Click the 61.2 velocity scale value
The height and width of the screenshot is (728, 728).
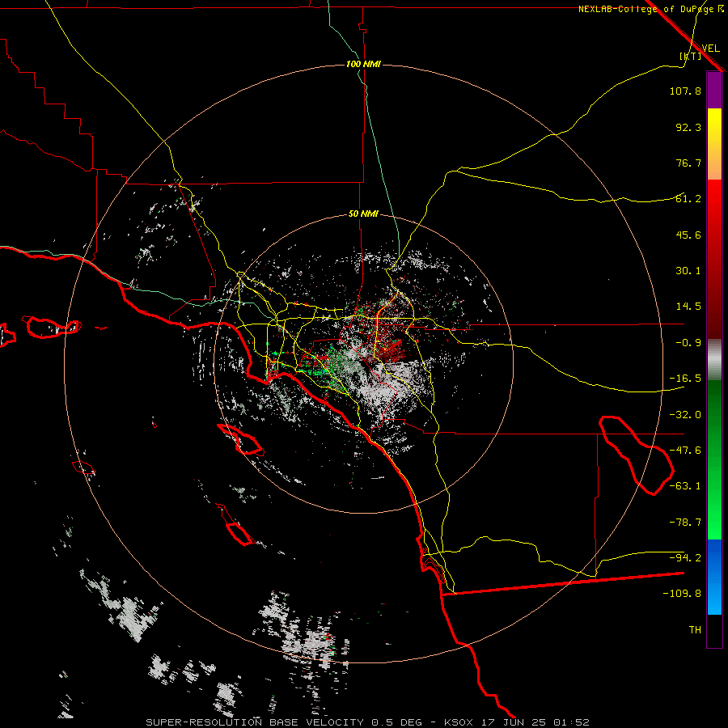(688, 199)
